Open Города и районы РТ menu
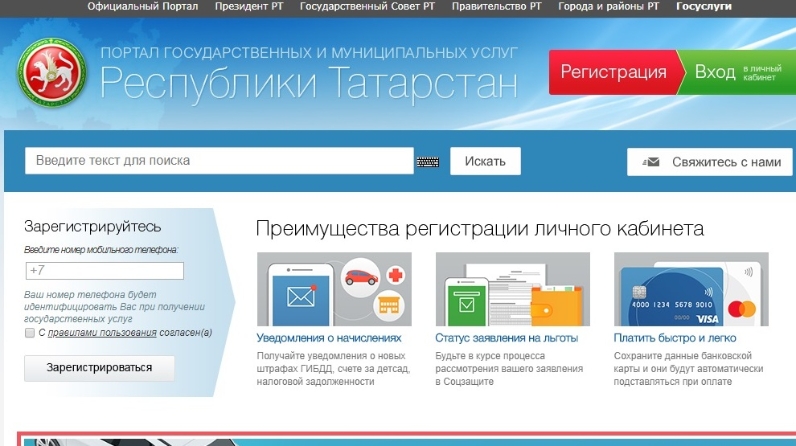 tap(609, 7)
